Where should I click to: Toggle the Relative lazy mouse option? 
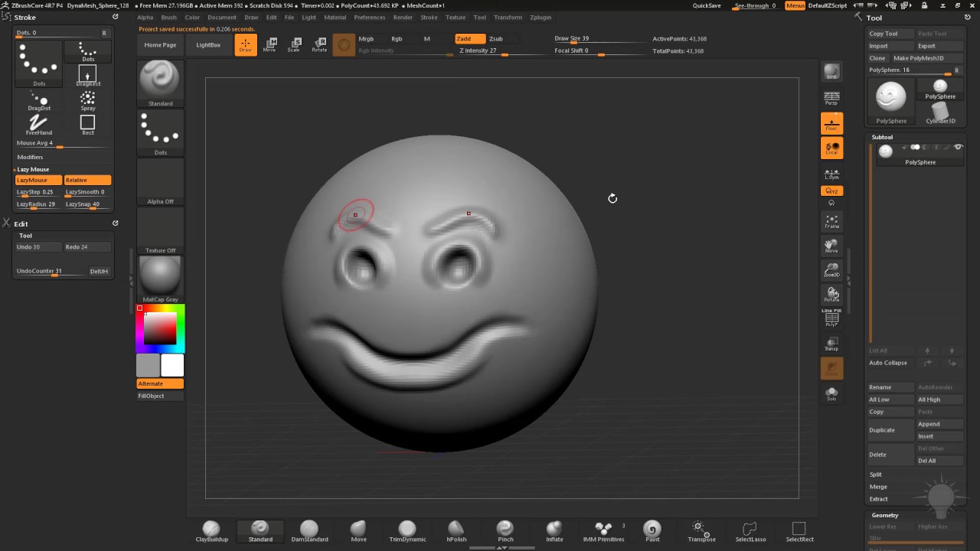coord(88,180)
